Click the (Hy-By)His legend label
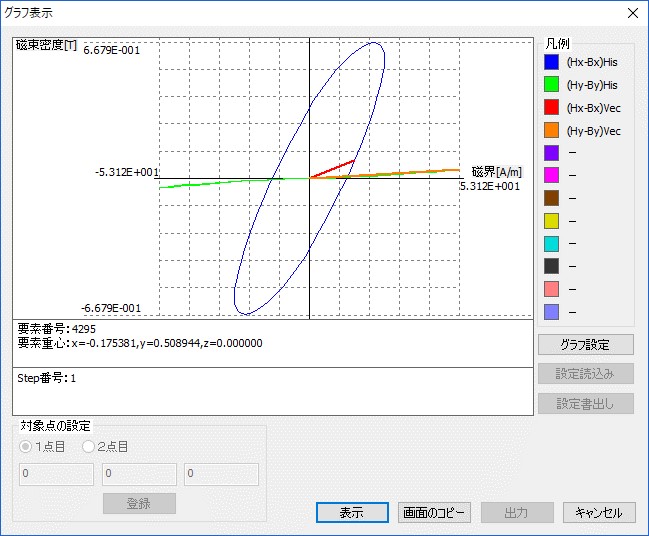This screenshot has height=536, width=649. tap(592, 85)
